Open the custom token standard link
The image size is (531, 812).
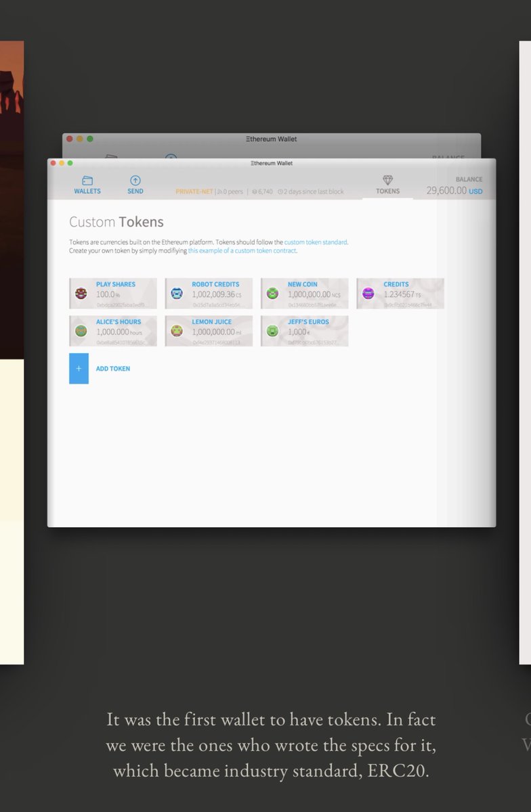pos(316,242)
